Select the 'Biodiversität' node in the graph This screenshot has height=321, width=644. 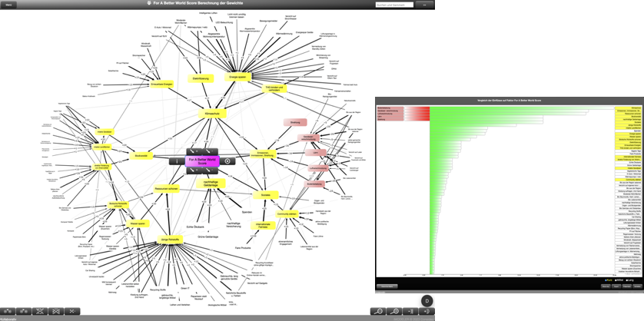[x=141, y=156]
